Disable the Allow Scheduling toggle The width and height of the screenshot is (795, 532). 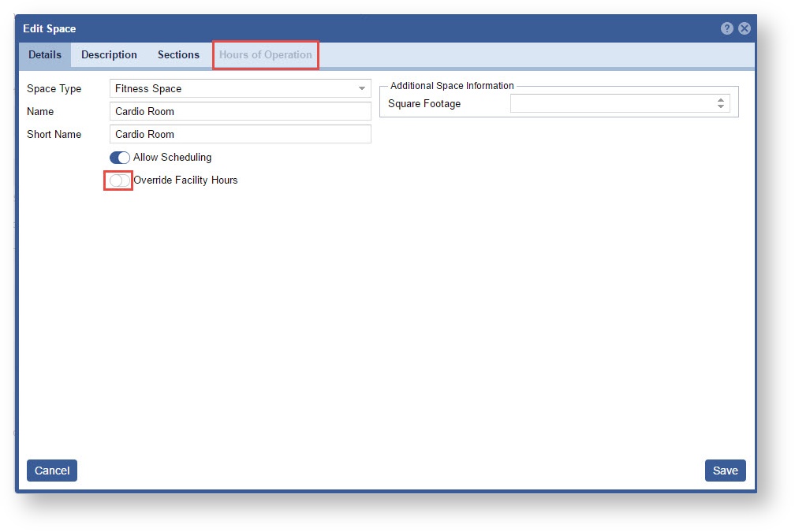120,158
